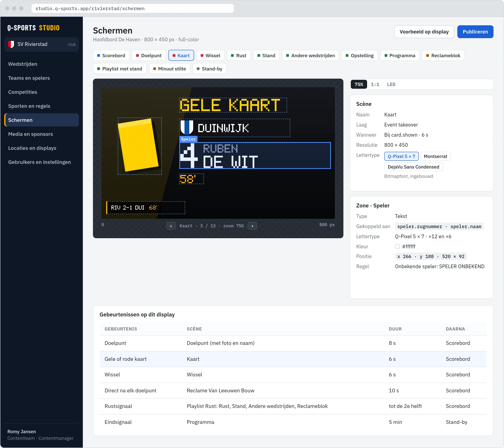Image resolution: width=504 pixels, height=448 pixels.
Task: Navigate to Teams en spelers
Action: point(41,78)
